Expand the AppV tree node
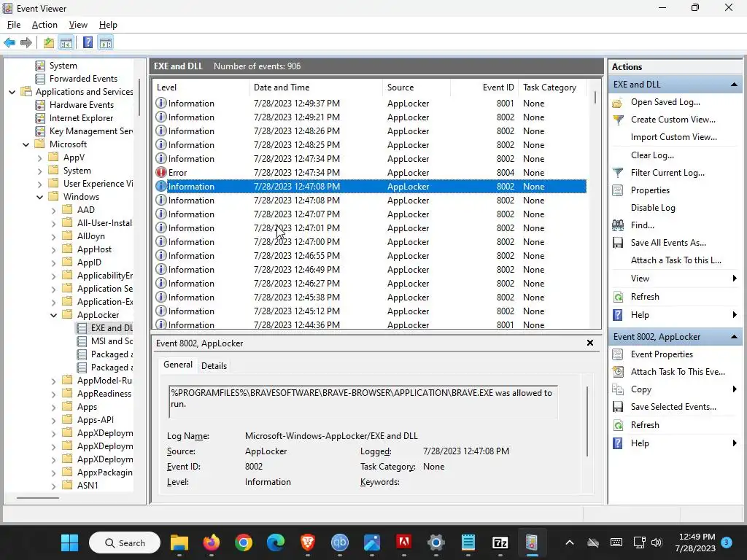This screenshot has width=747, height=560. tap(40, 157)
